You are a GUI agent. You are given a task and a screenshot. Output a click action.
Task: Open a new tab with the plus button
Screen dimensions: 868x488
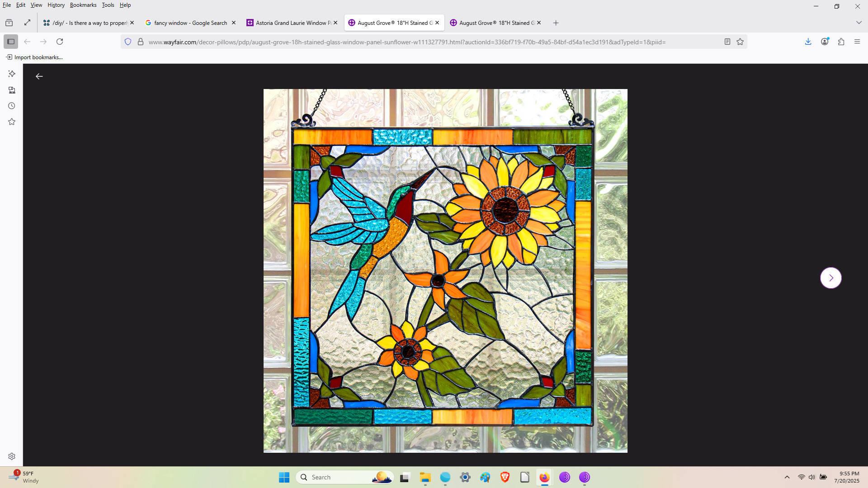(x=556, y=23)
